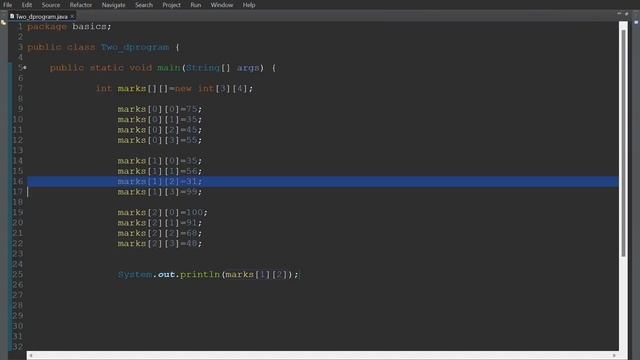The height and width of the screenshot is (360, 640).
Task: Click line number 7 in the gutter
Action: pos(20,88)
